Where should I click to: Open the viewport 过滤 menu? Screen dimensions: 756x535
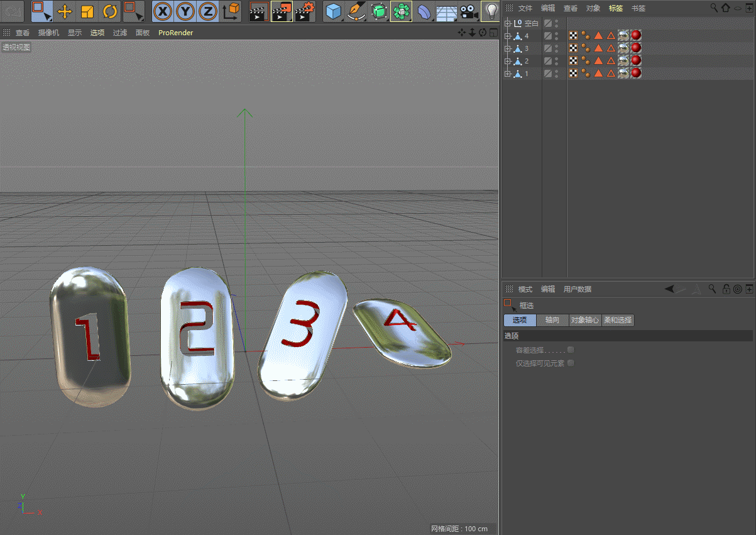coord(120,33)
